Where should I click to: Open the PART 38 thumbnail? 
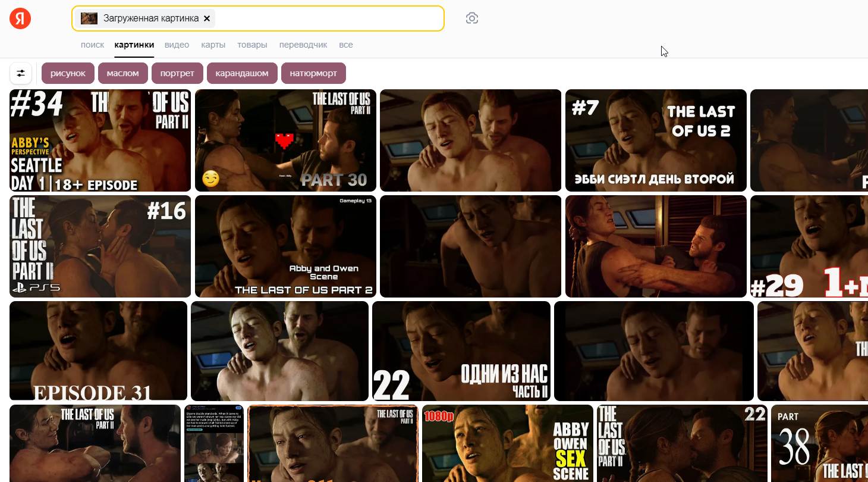tap(819, 443)
